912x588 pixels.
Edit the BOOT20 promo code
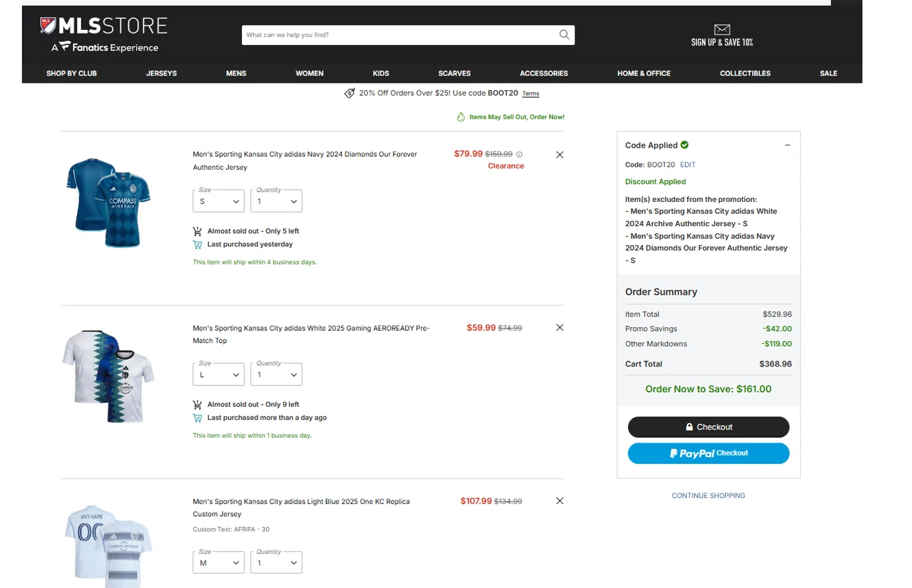pos(688,165)
